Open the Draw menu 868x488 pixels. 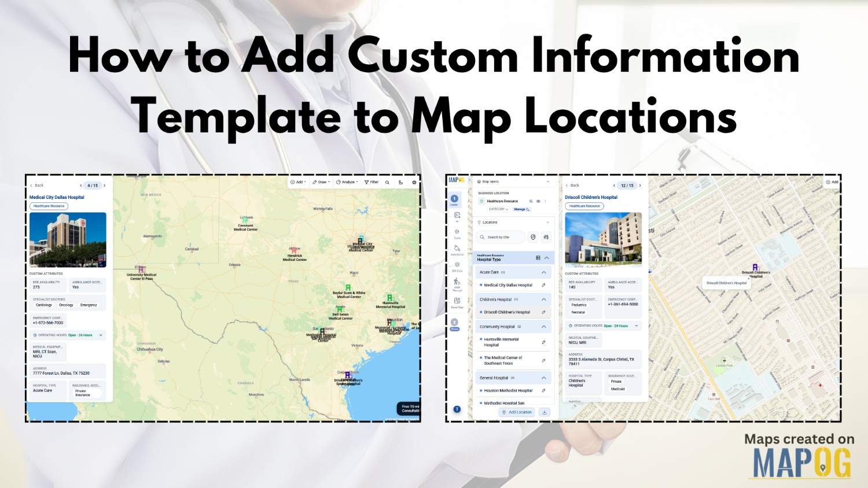[x=321, y=182]
